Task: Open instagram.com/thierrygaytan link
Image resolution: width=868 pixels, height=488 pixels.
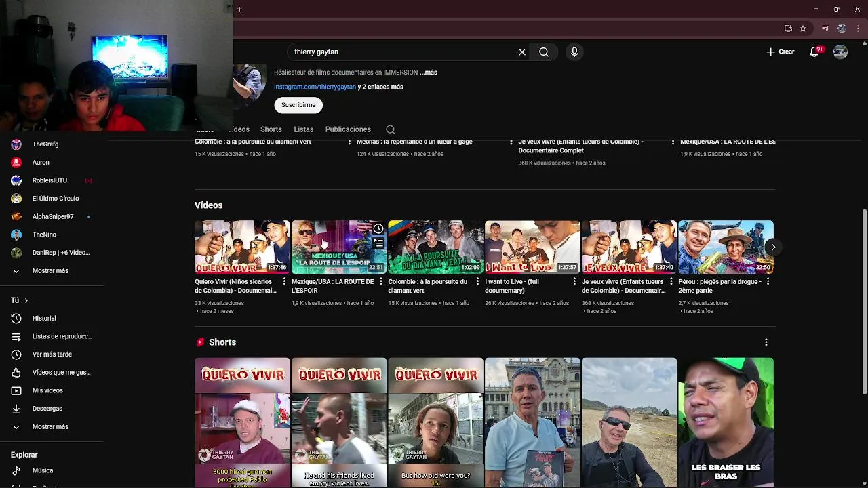Action: pos(315,87)
